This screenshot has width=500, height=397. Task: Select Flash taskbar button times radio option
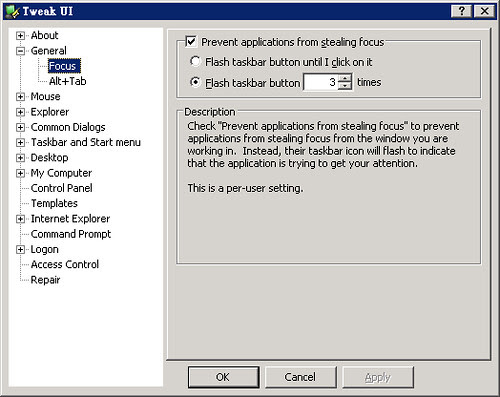tap(195, 82)
